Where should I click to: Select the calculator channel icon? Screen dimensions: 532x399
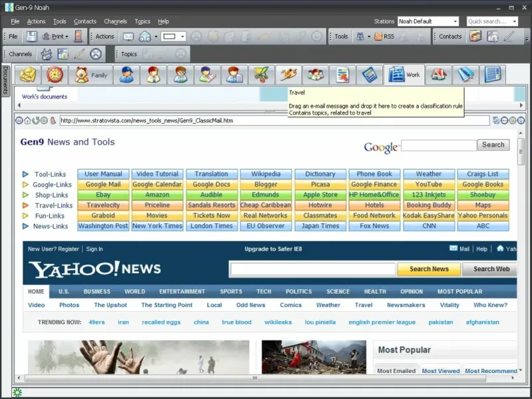pyautogui.click(x=370, y=74)
